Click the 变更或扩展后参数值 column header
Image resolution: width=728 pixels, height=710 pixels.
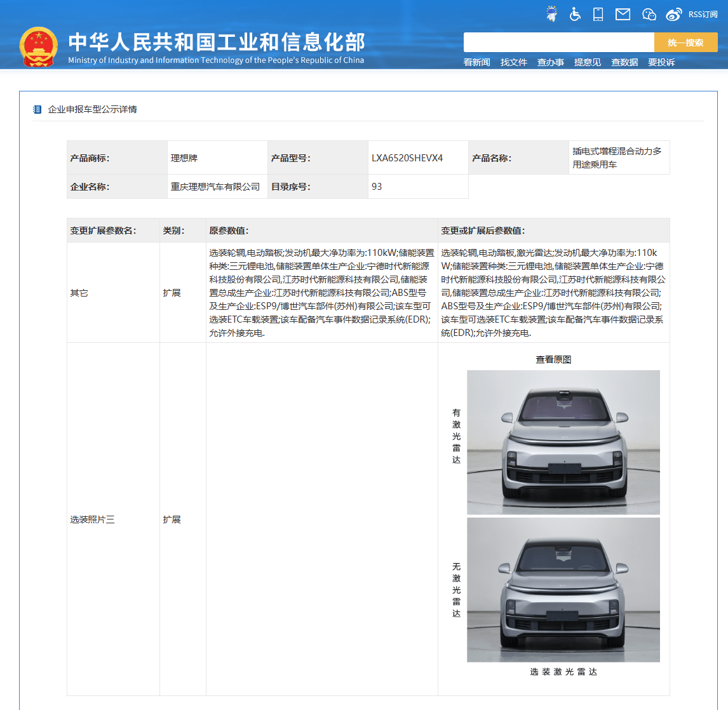pyautogui.click(x=553, y=231)
